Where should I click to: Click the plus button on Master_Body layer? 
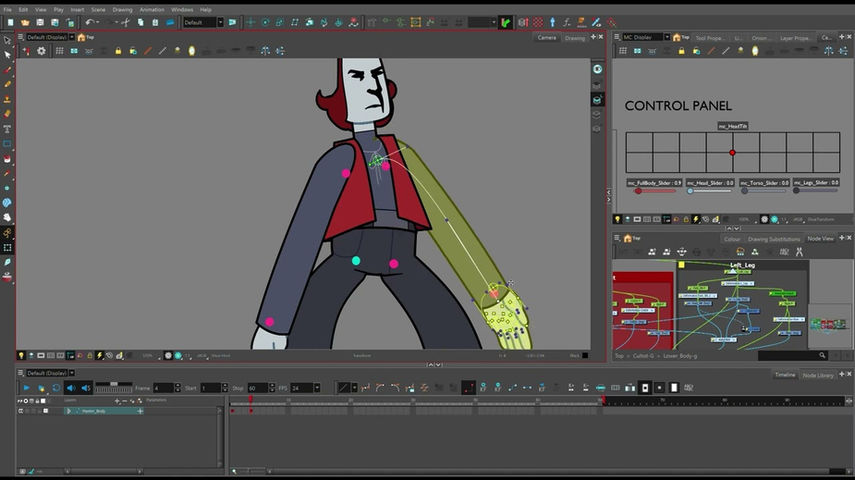click(140, 411)
